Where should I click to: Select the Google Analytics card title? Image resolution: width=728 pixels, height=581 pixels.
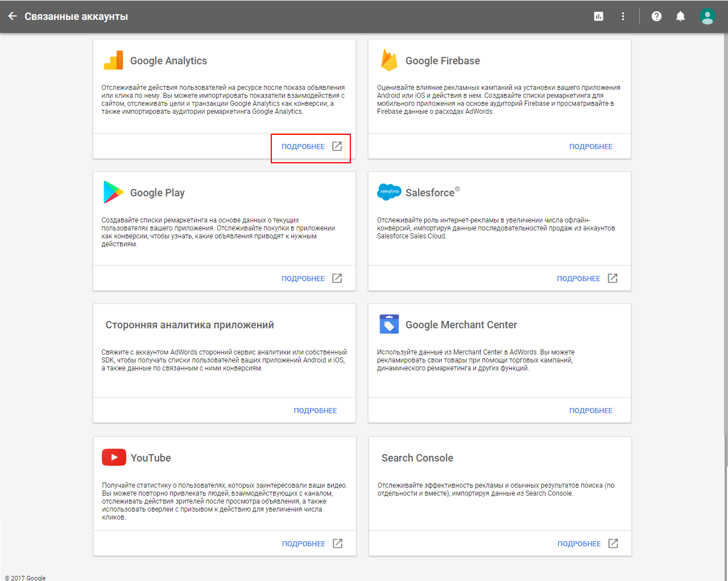coord(168,61)
